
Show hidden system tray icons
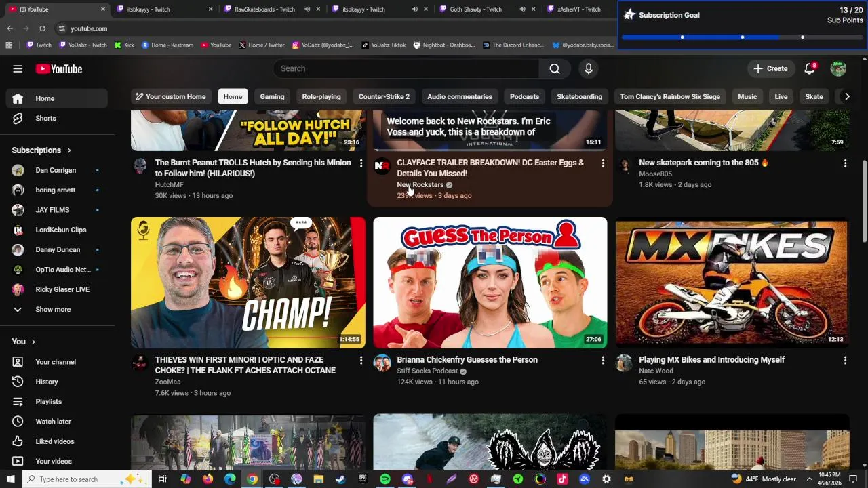pos(809,479)
